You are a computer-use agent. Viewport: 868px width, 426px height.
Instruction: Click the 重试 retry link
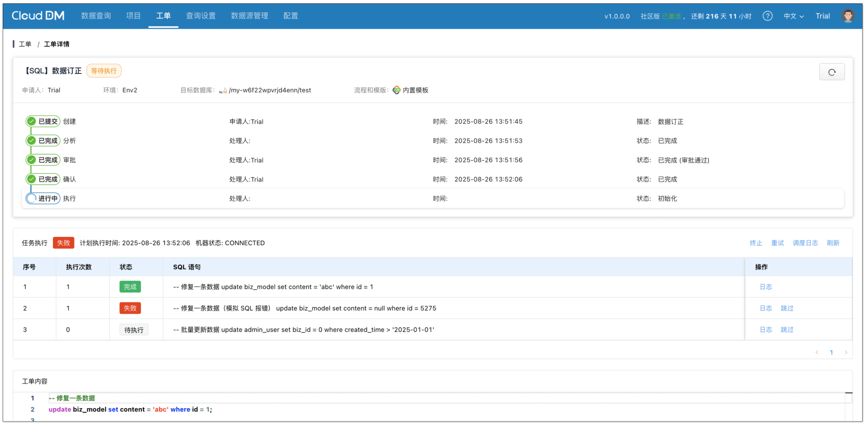click(777, 243)
